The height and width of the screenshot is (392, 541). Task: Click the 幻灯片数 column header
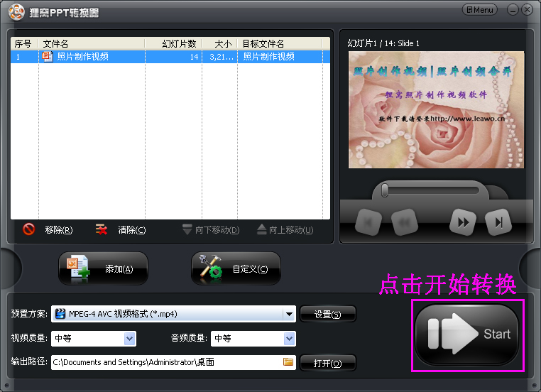point(173,44)
